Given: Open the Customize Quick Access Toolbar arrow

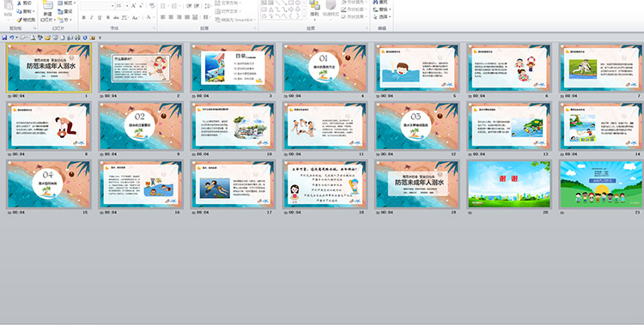Looking at the screenshot, I should point(100,38).
